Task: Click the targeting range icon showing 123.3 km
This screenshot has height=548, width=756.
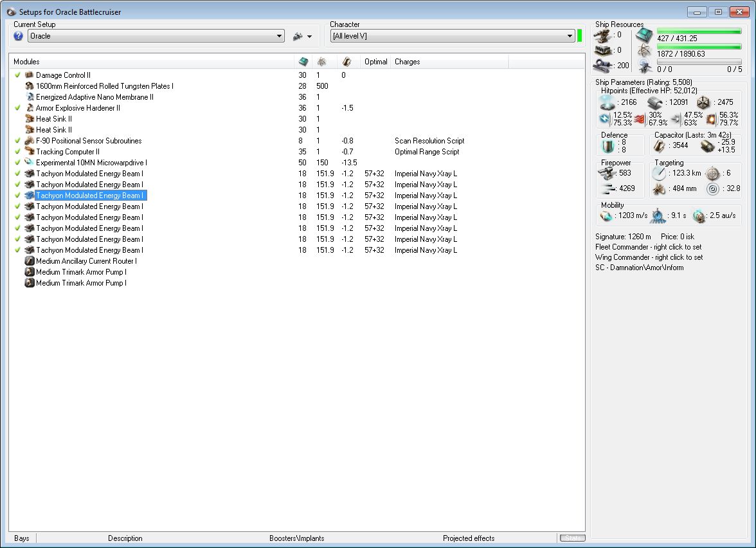Action: point(659,173)
